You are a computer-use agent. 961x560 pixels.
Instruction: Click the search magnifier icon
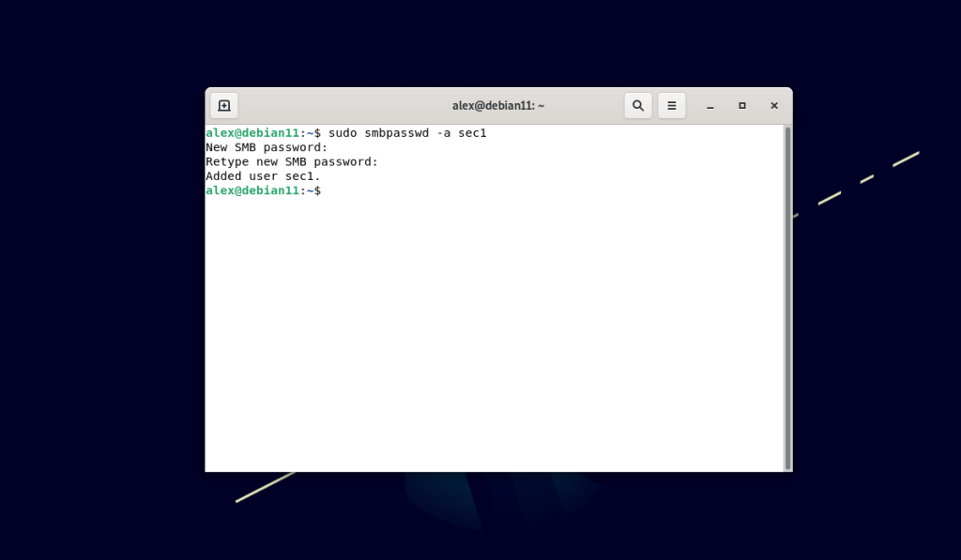tap(638, 105)
